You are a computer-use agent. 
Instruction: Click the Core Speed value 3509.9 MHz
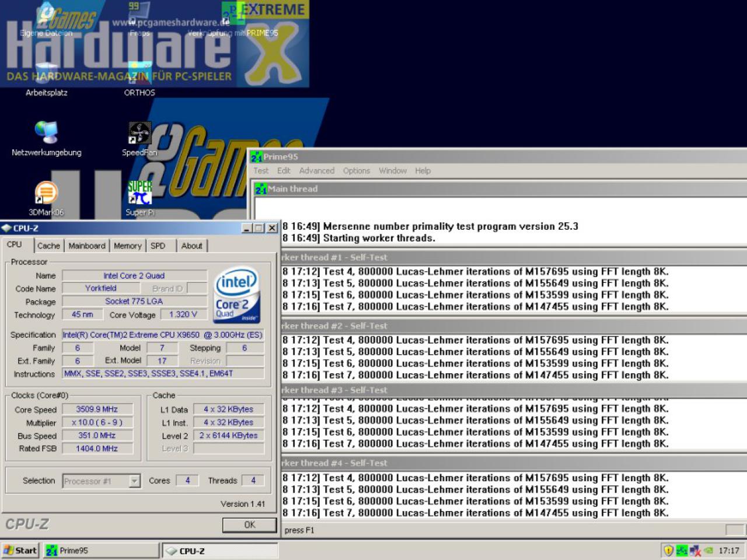pyautogui.click(x=97, y=409)
